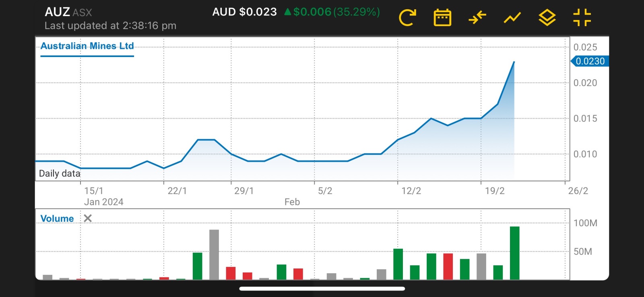Tap the 26/2 date axis label
This screenshot has width=644, height=297.
[x=578, y=191]
